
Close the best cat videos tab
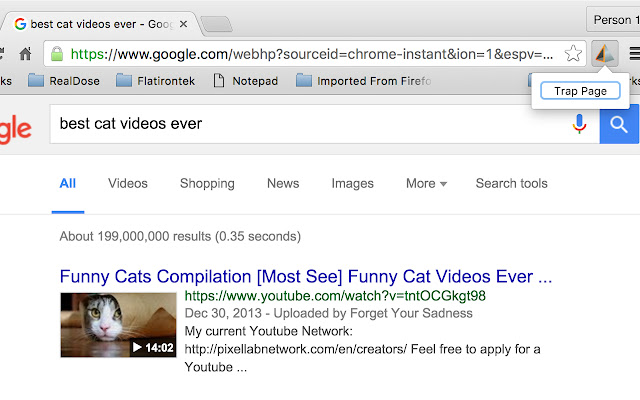coord(184,24)
